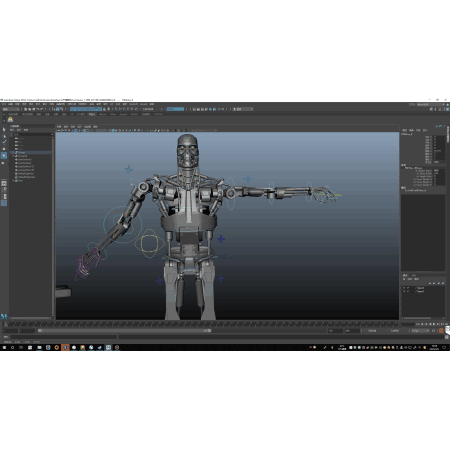Expand the group node below highlighted row

coord(13,156)
